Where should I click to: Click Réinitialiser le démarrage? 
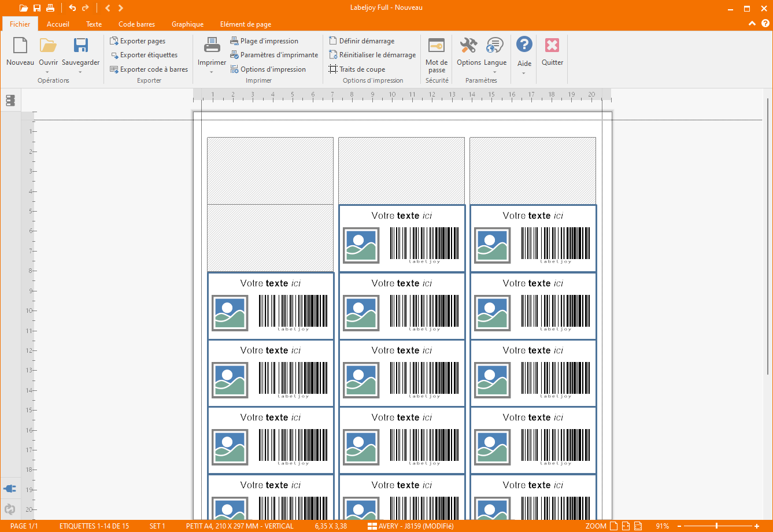click(372, 55)
